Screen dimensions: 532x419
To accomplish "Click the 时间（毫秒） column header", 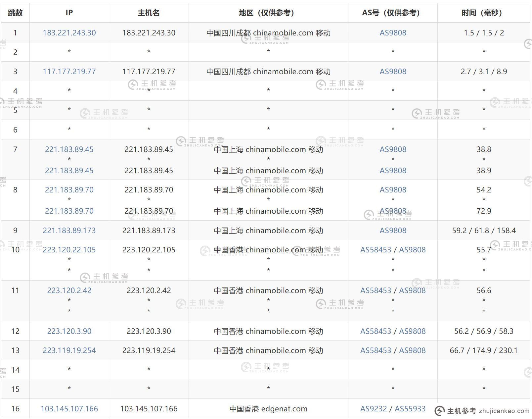I will click(x=484, y=13).
